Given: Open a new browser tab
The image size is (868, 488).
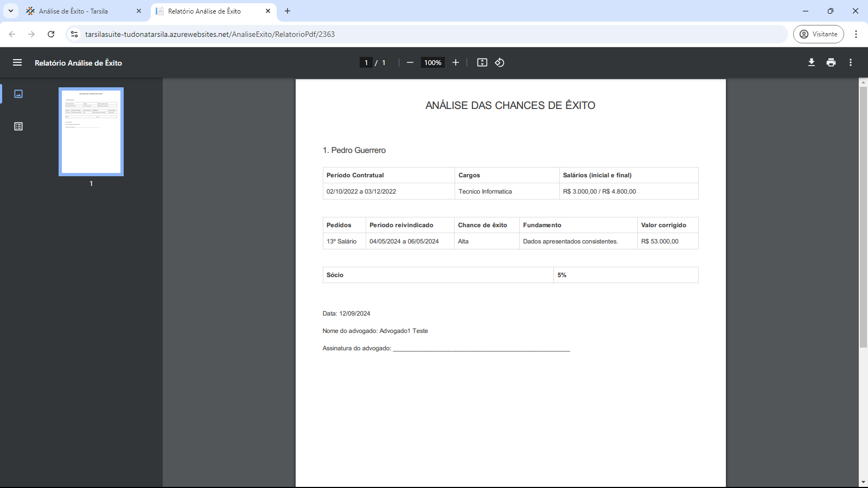Looking at the screenshot, I should click(288, 11).
